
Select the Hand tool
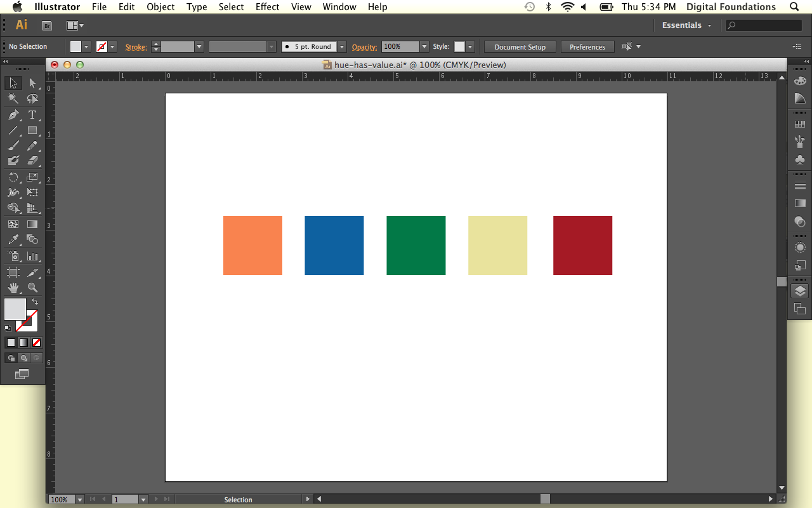(x=13, y=288)
